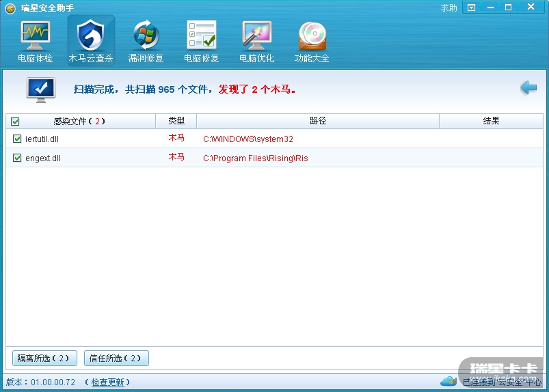Click the Rising logo in title bar
This screenshot has height=392, width=549.
[x=10, y=8]
